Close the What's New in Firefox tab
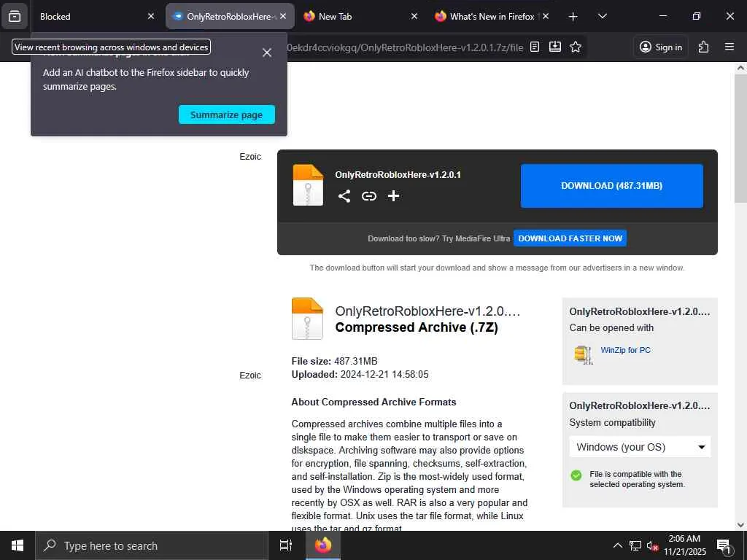This screenshot has height=560, width=747. coord(546,16)
